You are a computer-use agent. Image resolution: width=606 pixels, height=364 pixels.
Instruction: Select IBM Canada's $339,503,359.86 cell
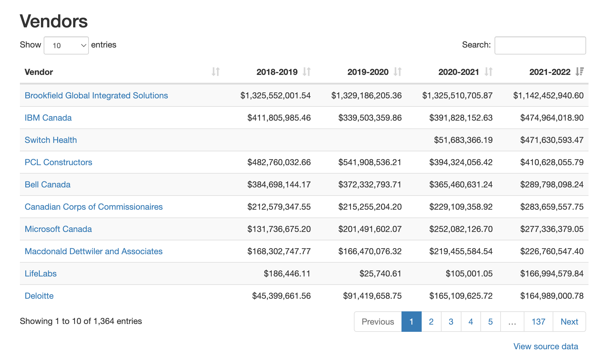(x=370, y=118)
